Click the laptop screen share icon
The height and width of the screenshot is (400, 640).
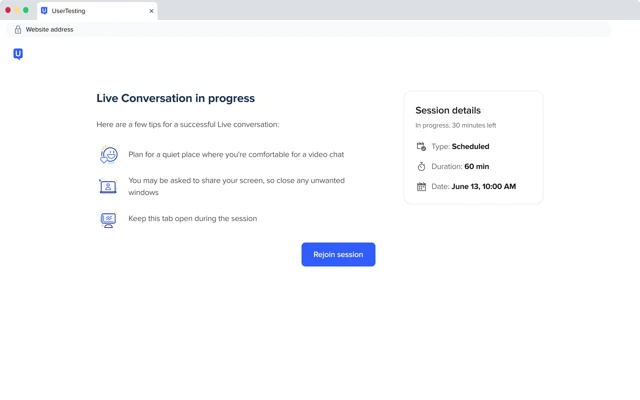click(108, 186)
